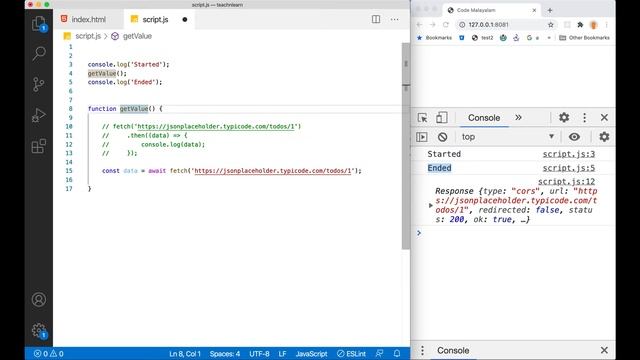Open the commented fetch URL on line 10
The image size is (640, 360).
tap(216, 127)
